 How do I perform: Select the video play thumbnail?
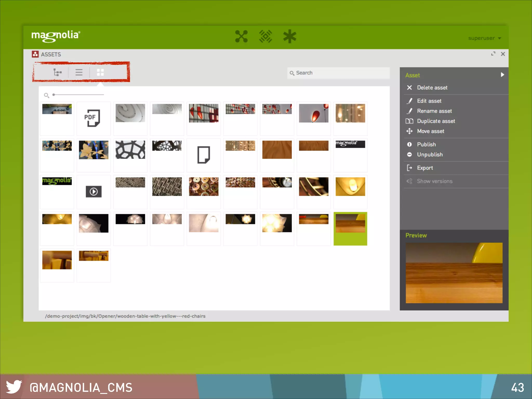point(94,192)
